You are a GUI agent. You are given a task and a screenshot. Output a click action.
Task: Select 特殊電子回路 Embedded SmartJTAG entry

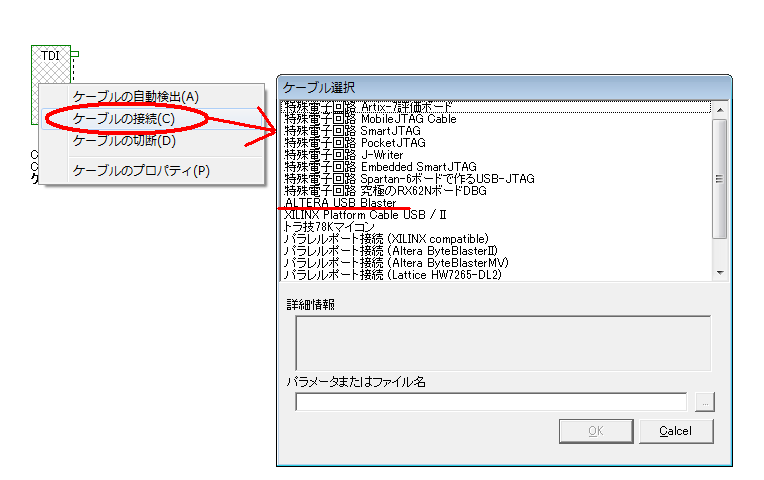pyautogui.click(x=380, y=167)
